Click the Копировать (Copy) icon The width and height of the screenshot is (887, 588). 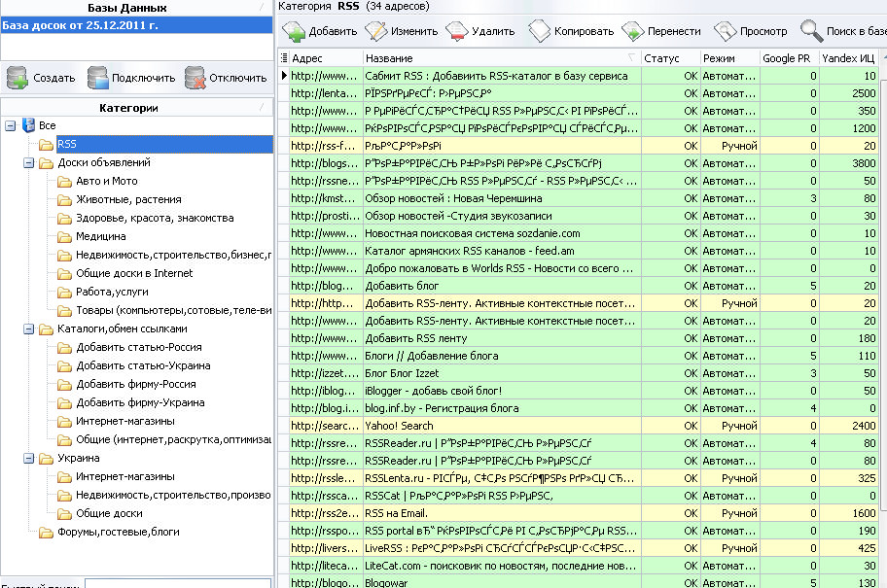[x=539, y=31]
